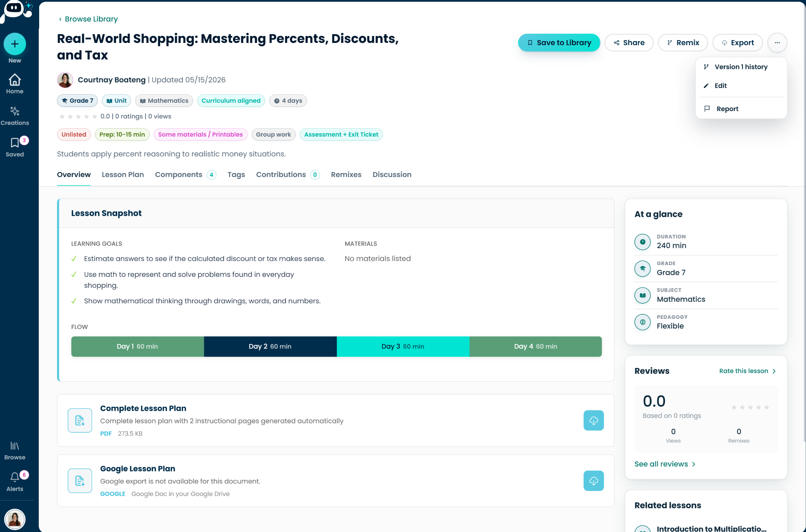This screenshot has width=806, height=532.
Task: Switch to the Overview tab
Action: click(x=74, y=175)
